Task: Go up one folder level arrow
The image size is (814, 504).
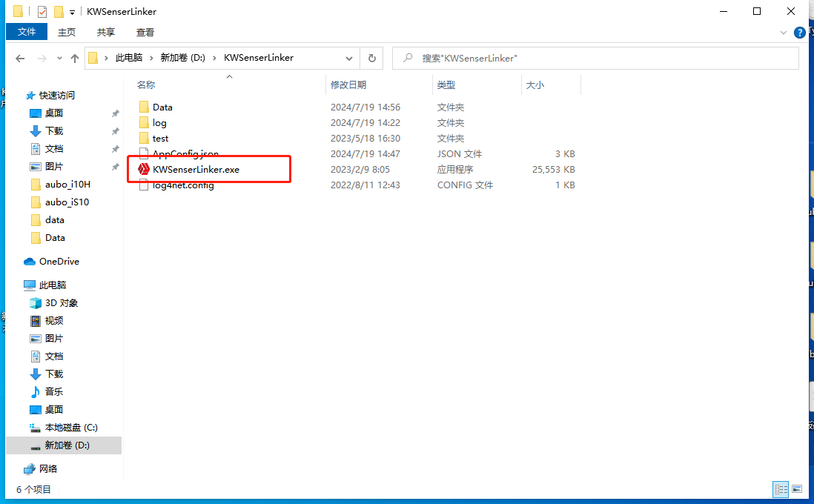Action: (x=75, y=58)
